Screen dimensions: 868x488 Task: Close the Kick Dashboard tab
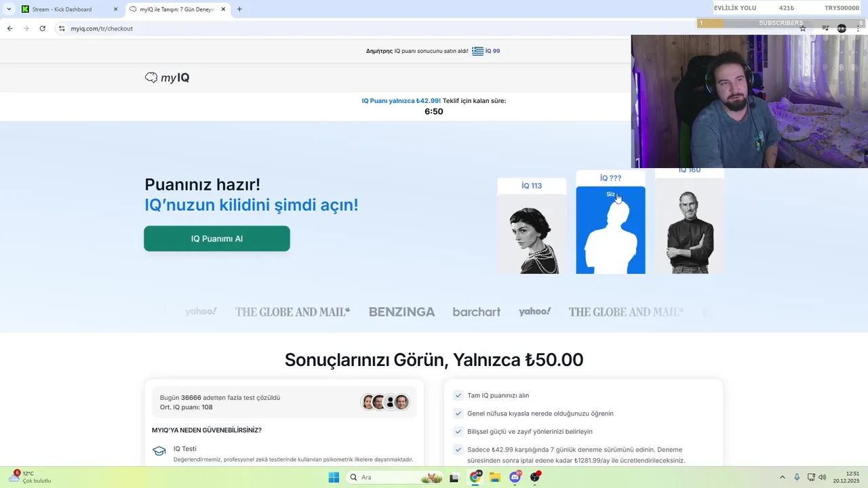pos(115,9)
